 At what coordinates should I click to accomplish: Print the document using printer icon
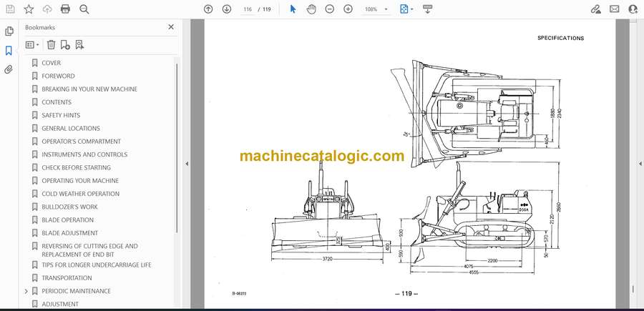(66, 9)
